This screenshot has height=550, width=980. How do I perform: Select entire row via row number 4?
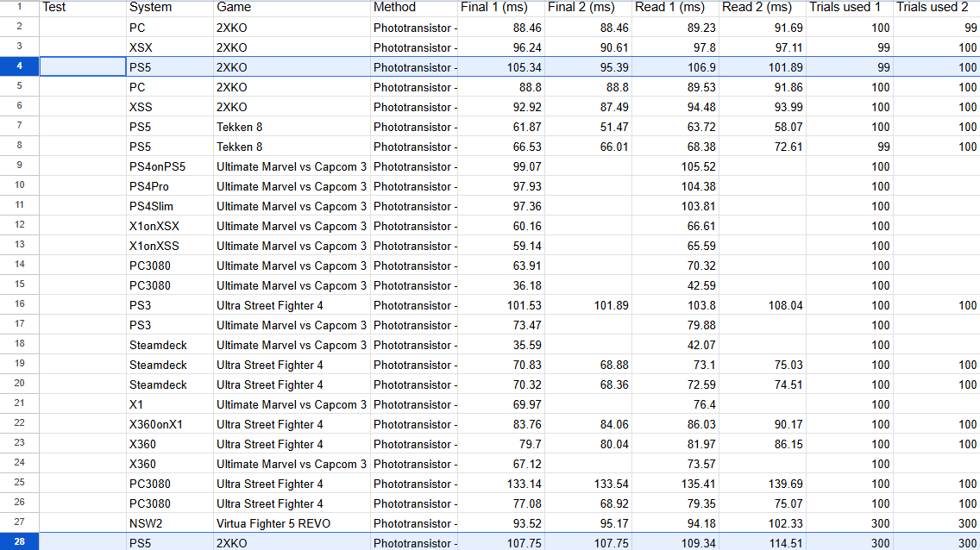click(19, 66)
